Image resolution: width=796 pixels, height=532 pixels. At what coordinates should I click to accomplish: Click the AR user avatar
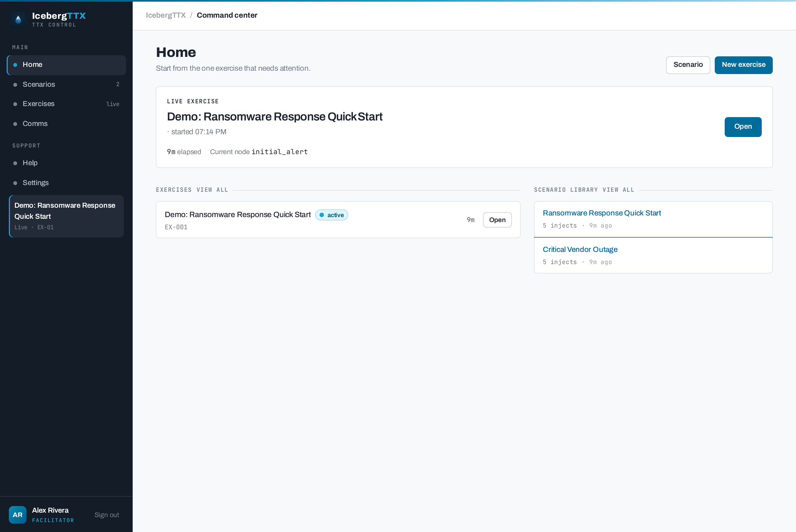pos(18,515)
